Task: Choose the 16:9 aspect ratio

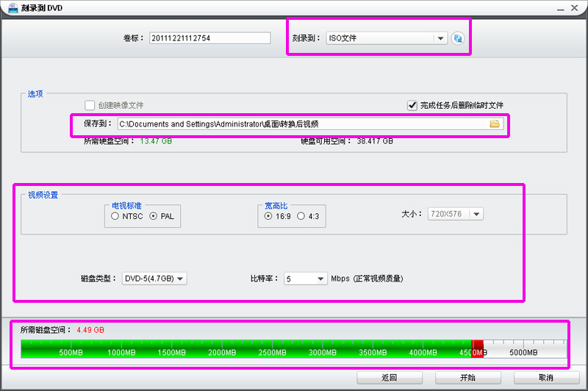Action: click(268, 216)
